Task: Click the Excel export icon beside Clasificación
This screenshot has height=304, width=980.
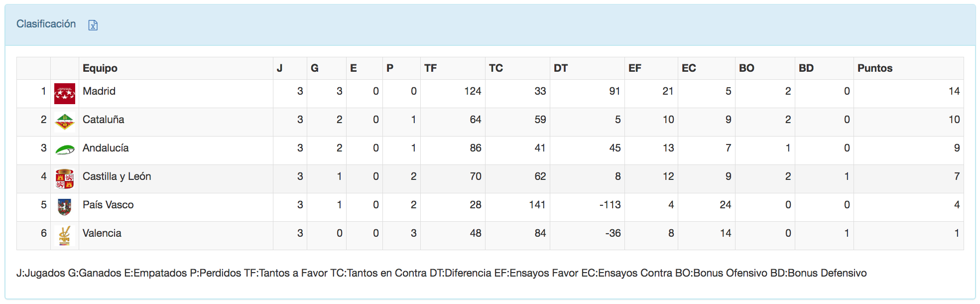Action: (93, 25)
